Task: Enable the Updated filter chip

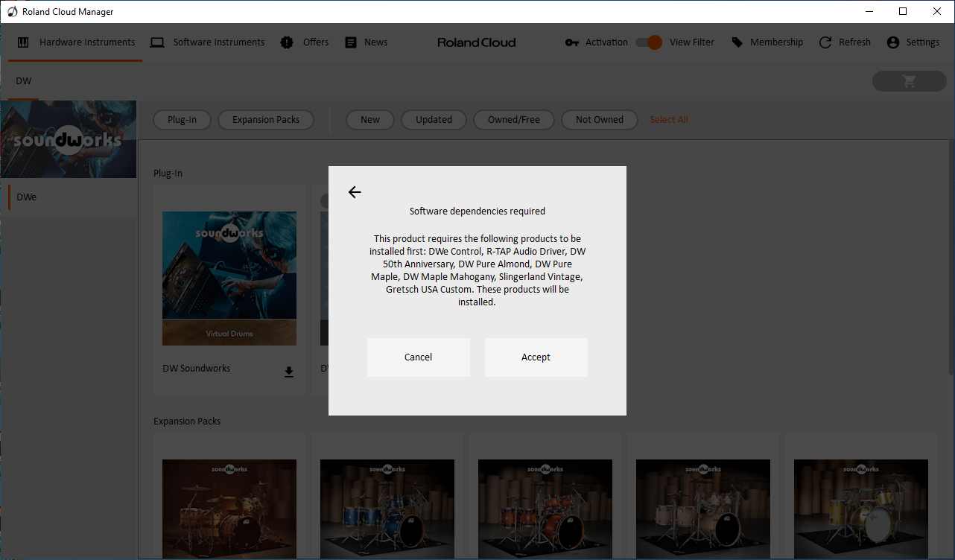Action: (434, 120)
